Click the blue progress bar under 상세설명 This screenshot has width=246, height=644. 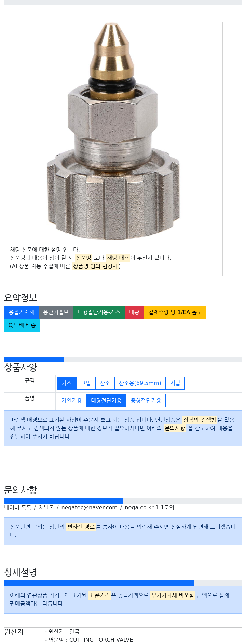pyautogui.click(x=99, y=583)
